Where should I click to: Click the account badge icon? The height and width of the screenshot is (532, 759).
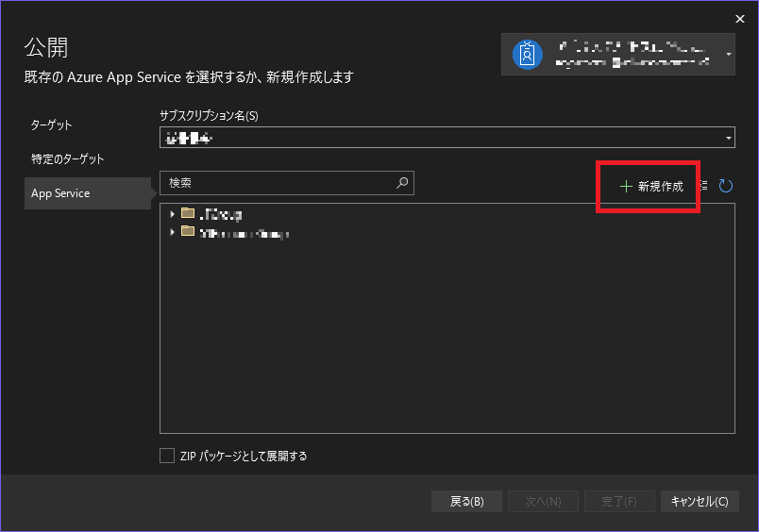point(527,54)
